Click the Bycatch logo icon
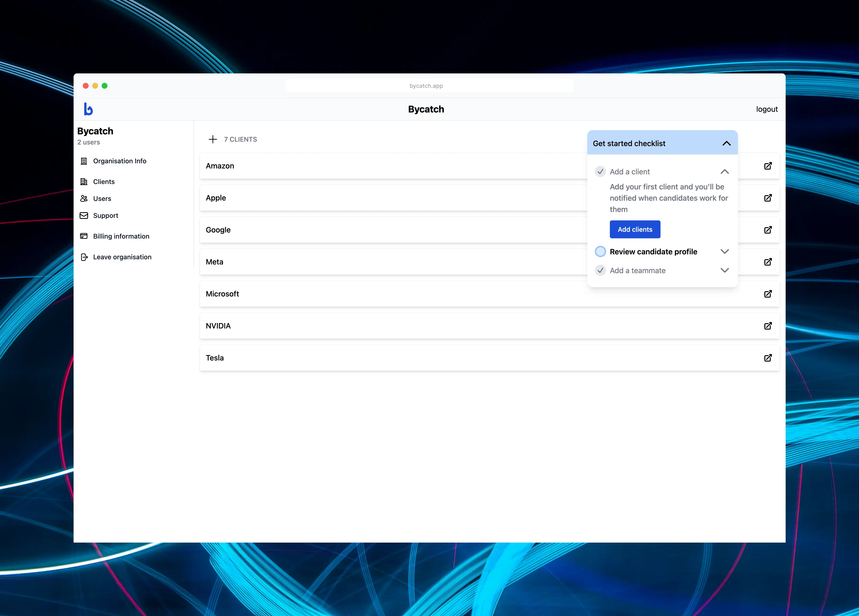This screenshot has height=616, width=859. 88,109
